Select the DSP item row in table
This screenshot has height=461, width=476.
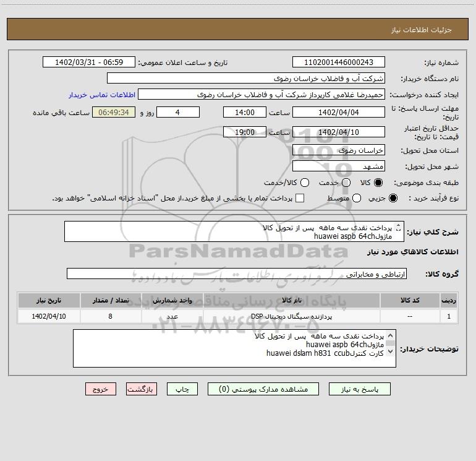click(238, 316)
